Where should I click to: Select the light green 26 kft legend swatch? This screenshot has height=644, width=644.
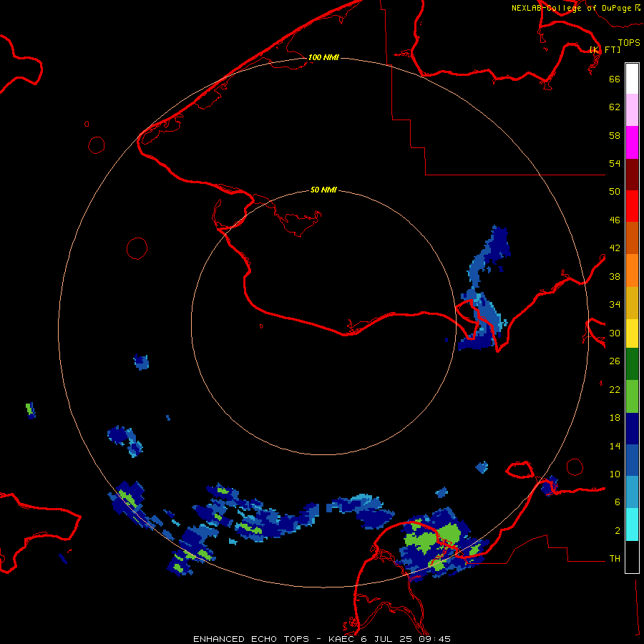click(632, 396)
